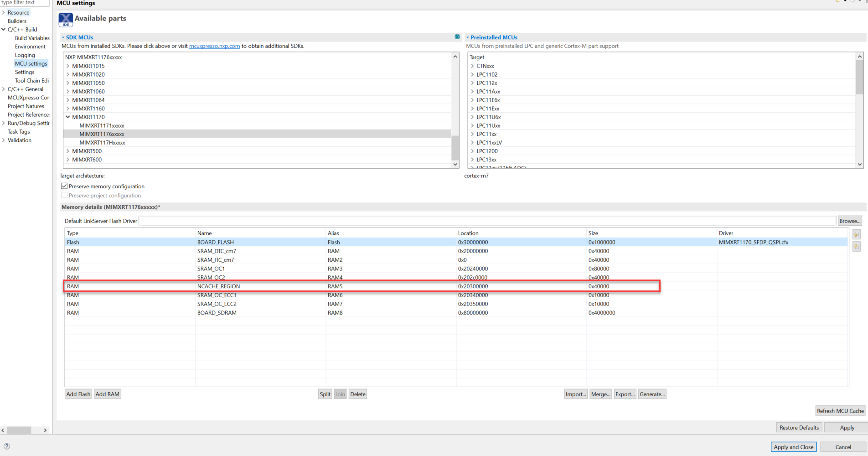The height and width of the screenshot is (456, 868).
Task: Move the selected memory region down
Action: [x=857, y=246]
